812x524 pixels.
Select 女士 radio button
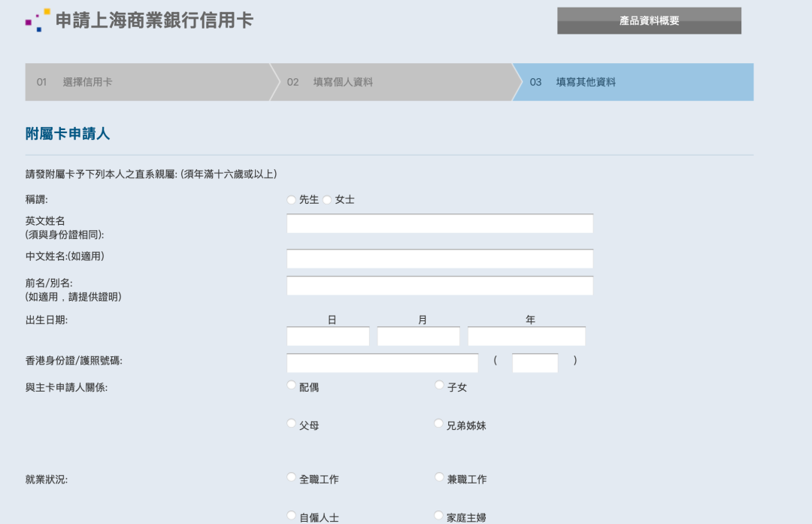coord(327,200)
